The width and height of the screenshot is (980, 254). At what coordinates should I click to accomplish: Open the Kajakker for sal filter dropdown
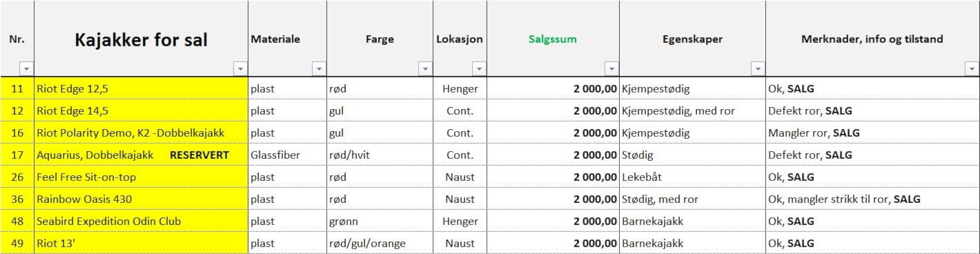[x=240, y=69]
